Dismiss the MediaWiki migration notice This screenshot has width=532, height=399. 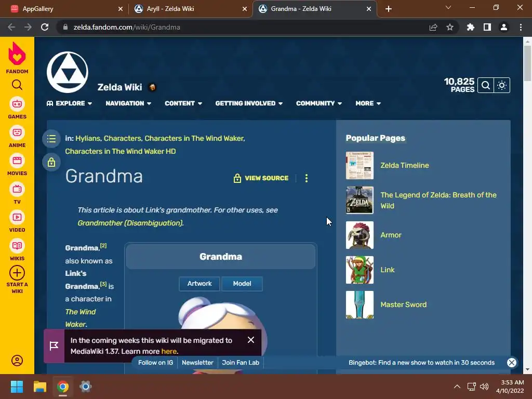pos(251,340)
